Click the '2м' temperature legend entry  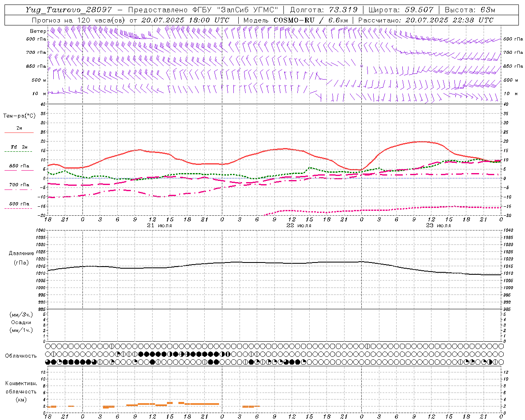pyautogui.click(x=19, y=128)
